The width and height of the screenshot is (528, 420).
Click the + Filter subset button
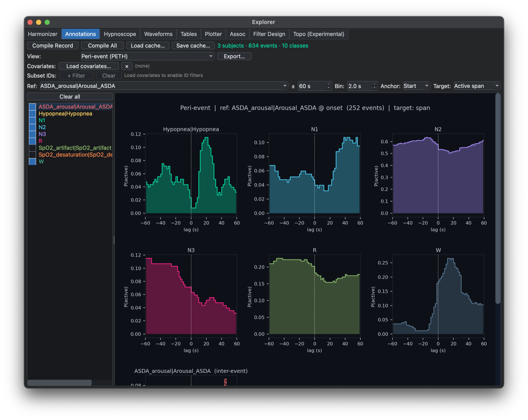76,76
